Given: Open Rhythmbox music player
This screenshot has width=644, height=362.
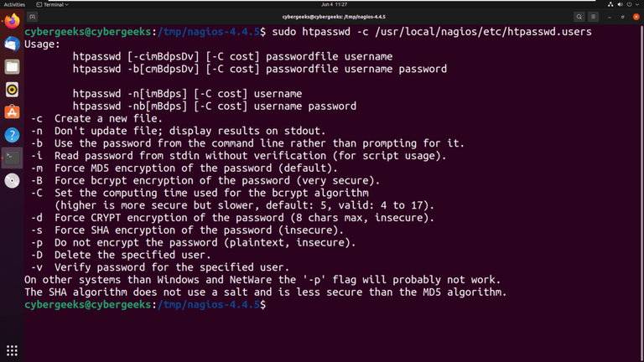Looking at the screenshot, I should pyautogui.click(x=12, y=89).
